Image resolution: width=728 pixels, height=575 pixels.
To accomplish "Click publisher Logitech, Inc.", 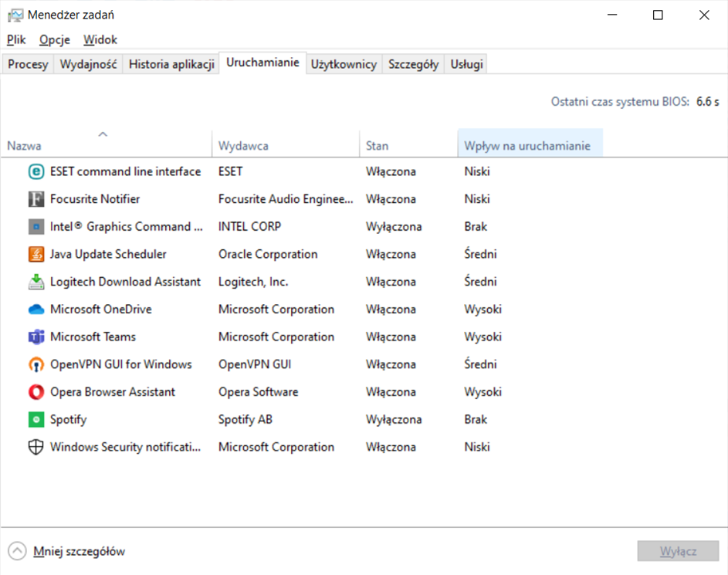I will coord(253,282).
